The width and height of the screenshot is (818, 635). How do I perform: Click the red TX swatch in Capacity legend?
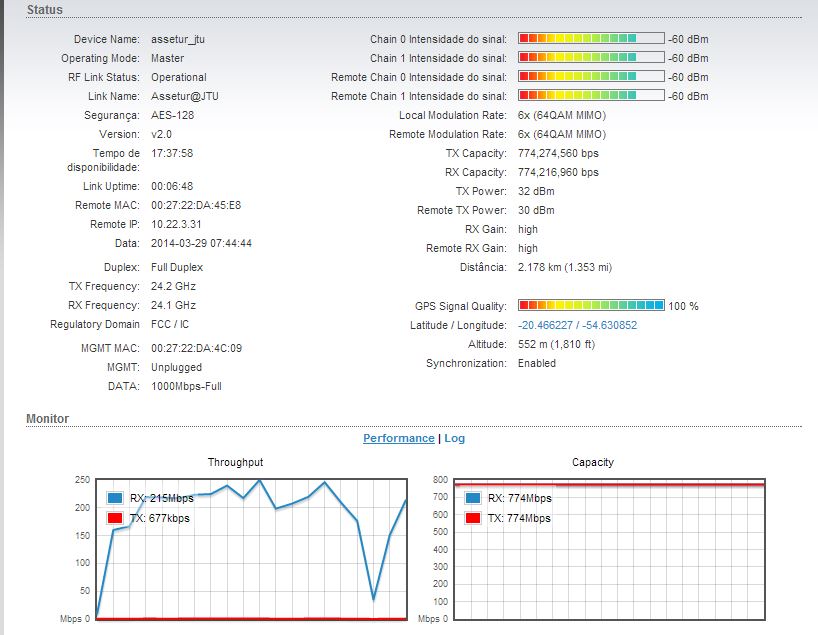coord(473,518)
